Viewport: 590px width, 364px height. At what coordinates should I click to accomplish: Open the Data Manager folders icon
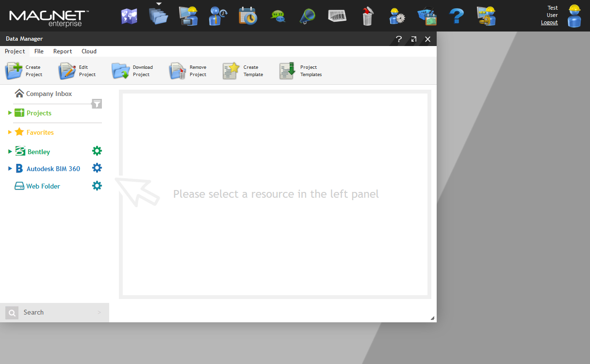pyautogui.click(x=159, y=16)
